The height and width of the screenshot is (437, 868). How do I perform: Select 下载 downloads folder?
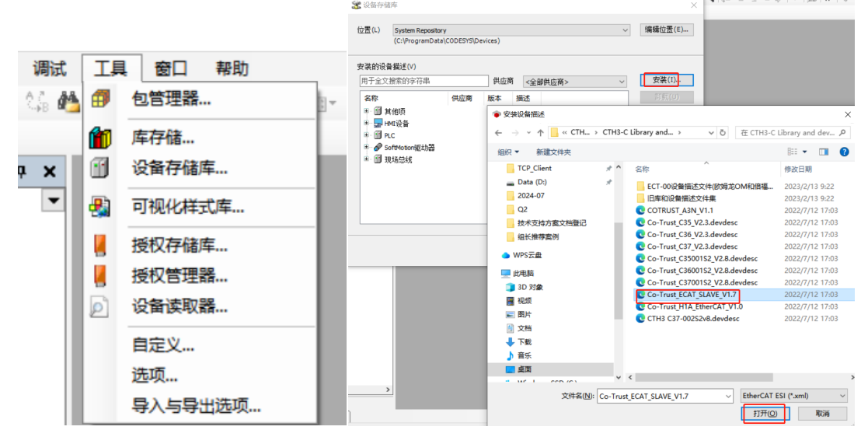tap(525, 341)
